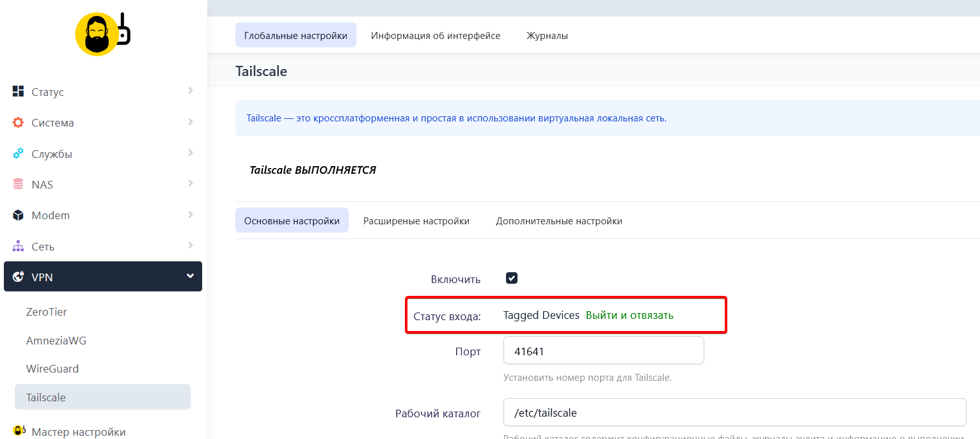Screen dimensions: 980x439
Task: Click the router logo at the top
Action: (x=97, y=34)
